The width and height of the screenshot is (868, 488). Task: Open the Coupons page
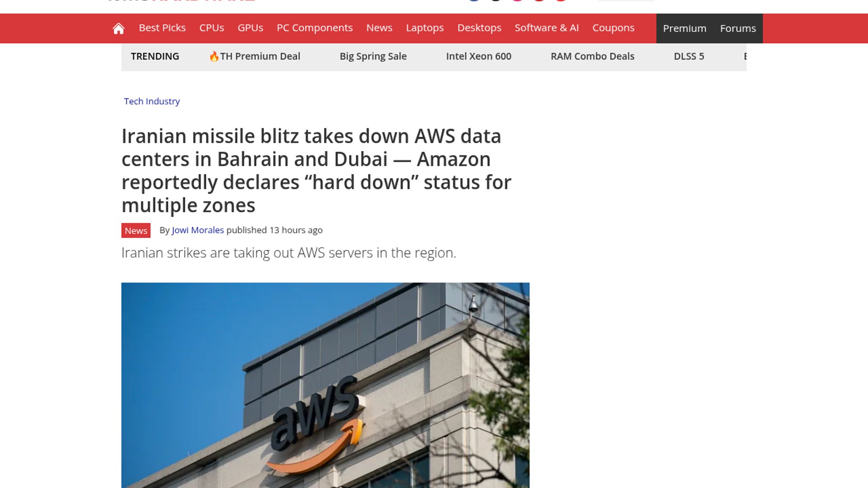(613, 28)
